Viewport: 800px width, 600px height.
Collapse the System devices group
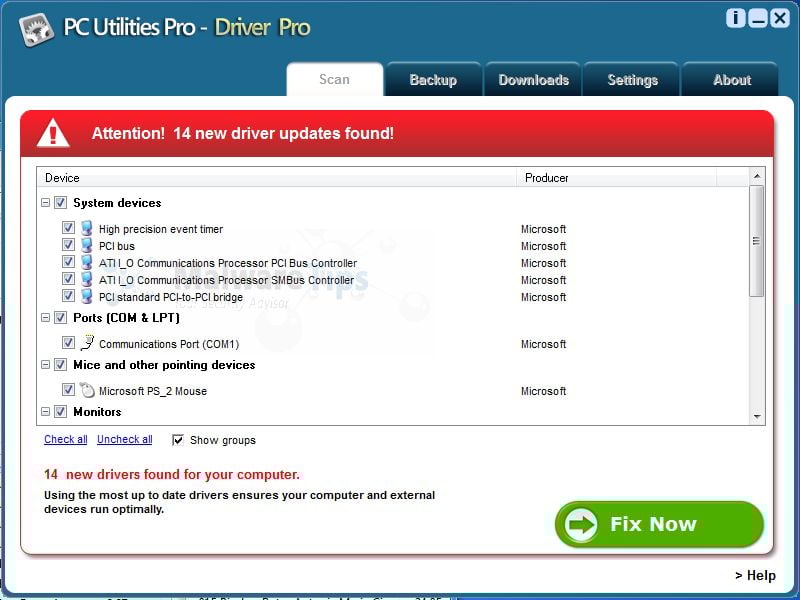pyautogui.click(x=45, y=203)
